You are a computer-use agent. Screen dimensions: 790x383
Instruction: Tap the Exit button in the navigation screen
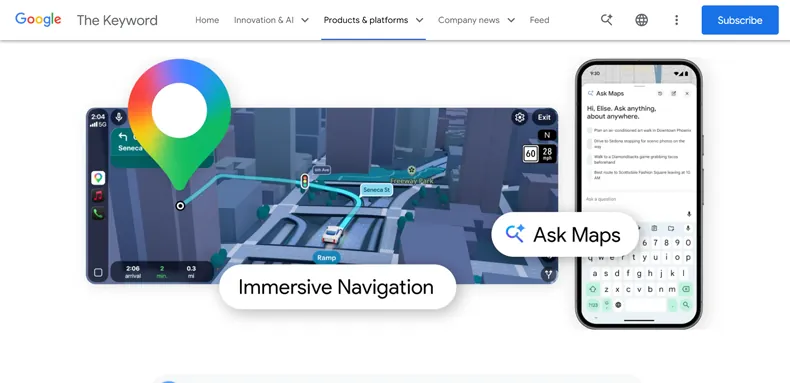[544, 117]
